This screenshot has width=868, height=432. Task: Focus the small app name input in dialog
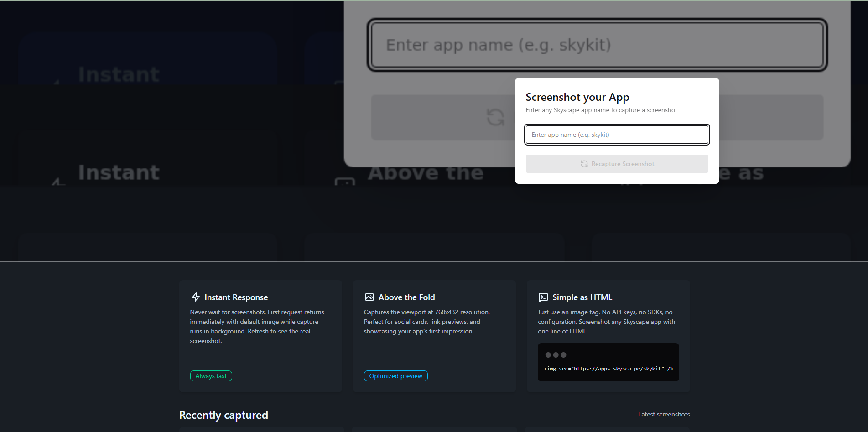tap(617, 135)
